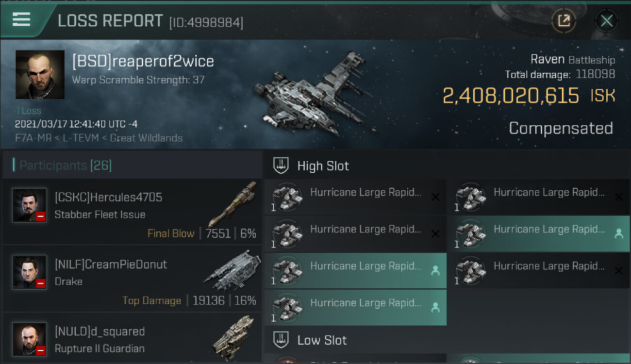Open d_squared's pilot portrait
This screenshot has height=364, width=631.
click(x=30, y=339)
